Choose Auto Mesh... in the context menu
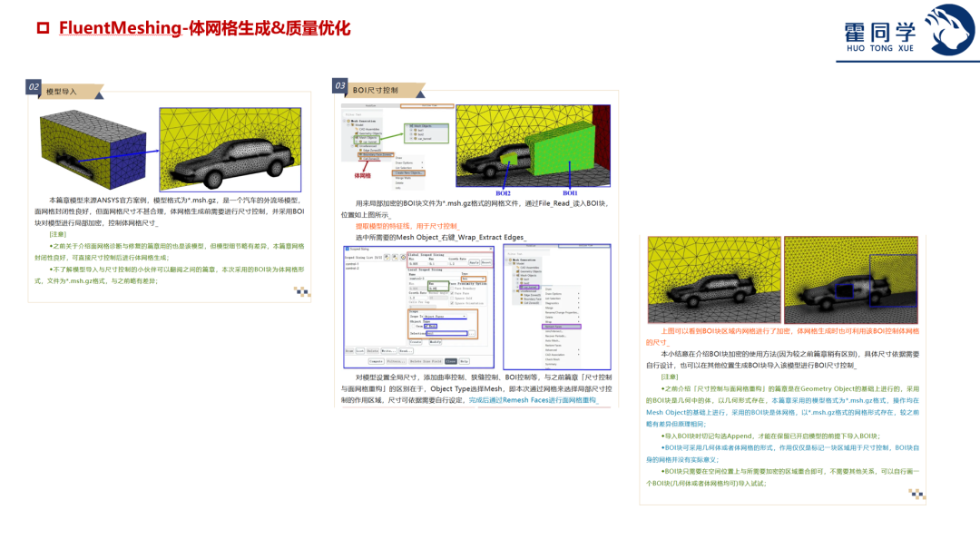 553,340
